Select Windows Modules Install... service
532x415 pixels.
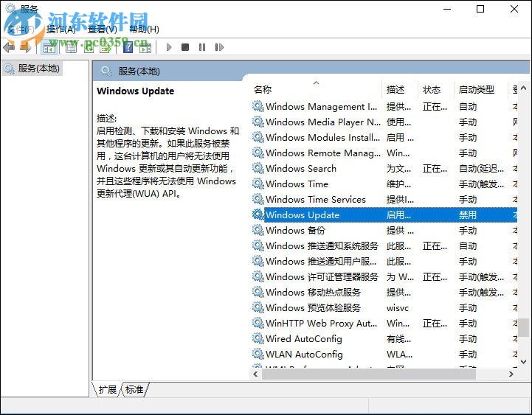384,137
